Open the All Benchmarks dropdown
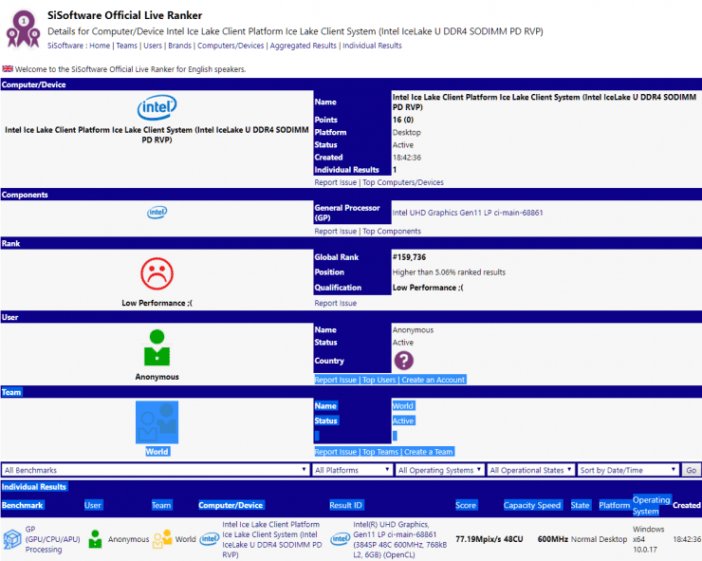The height and width of the screenshot is (561, 702). click(155, 470)
